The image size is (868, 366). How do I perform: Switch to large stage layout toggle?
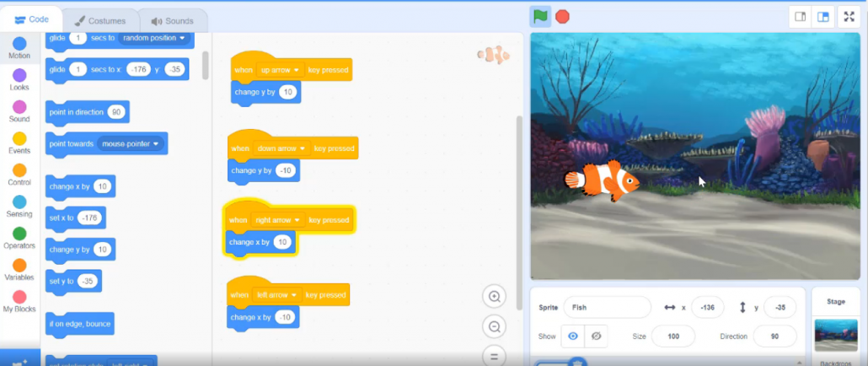click(823, 17)
